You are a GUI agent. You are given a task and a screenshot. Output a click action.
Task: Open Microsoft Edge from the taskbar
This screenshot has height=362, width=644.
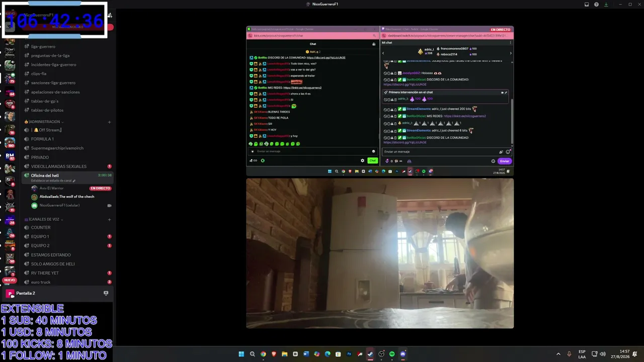[328, 354]
